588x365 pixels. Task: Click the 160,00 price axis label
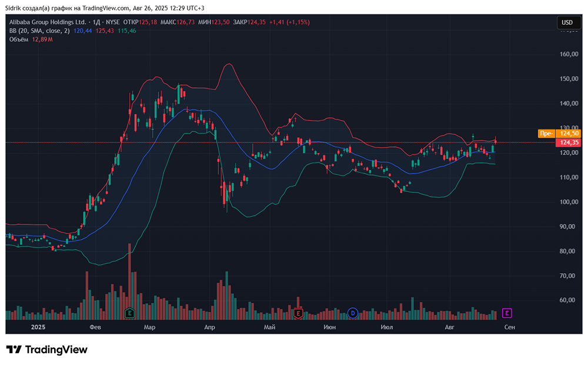(569, 54)
